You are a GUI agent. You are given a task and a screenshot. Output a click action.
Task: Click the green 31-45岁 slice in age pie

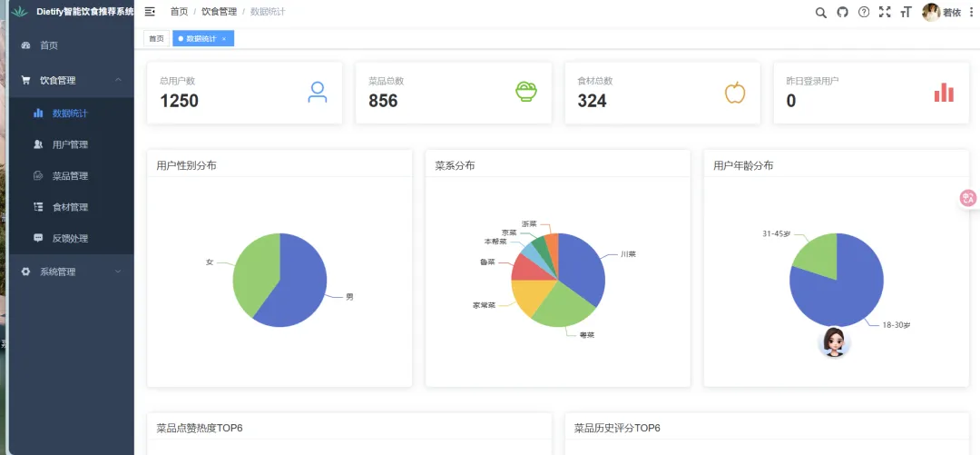pos(818,260)
